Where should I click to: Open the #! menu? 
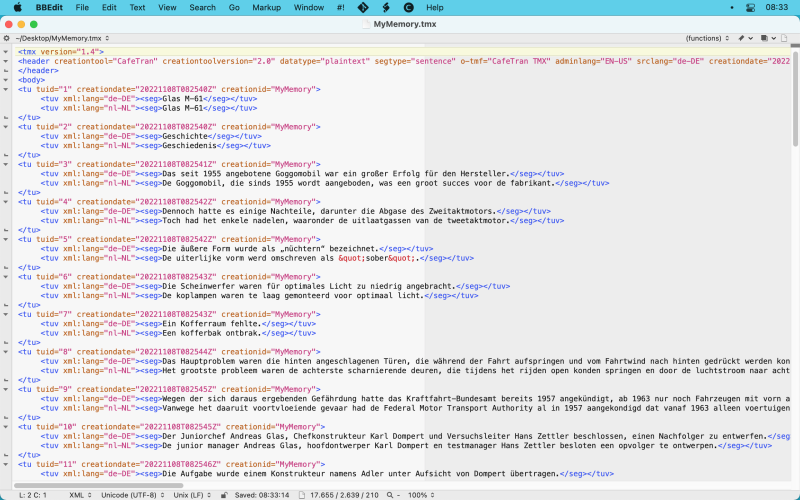(341, 7)
